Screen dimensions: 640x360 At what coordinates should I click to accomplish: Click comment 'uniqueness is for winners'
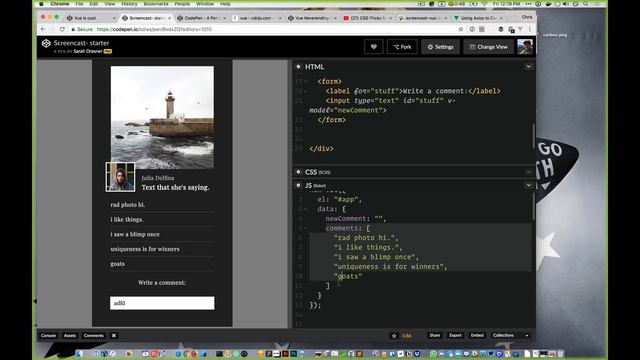(x=145, y=249)
